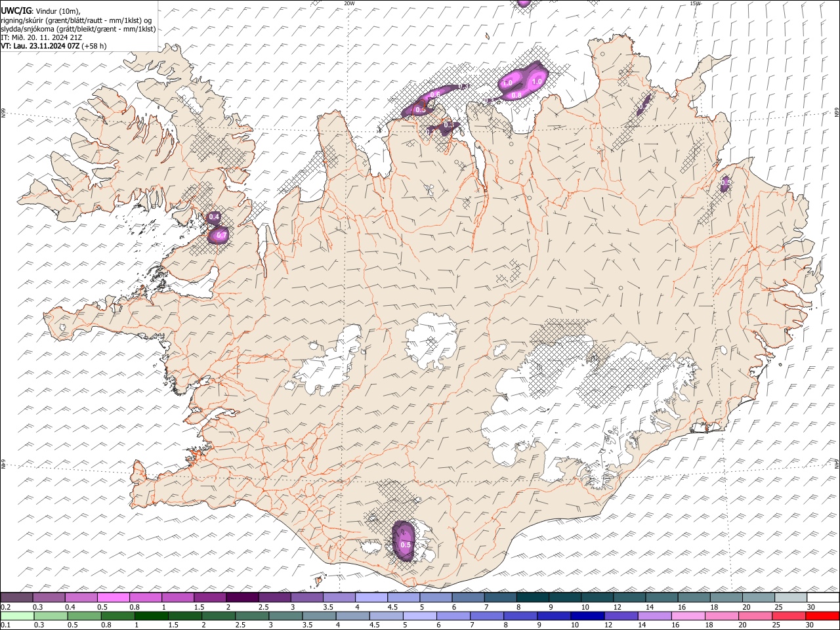The height and width of the screenshot is (630, 840).
Task: Select the deep blue 10 swatch in bottom legend row
Action: [x=587, y=616]
